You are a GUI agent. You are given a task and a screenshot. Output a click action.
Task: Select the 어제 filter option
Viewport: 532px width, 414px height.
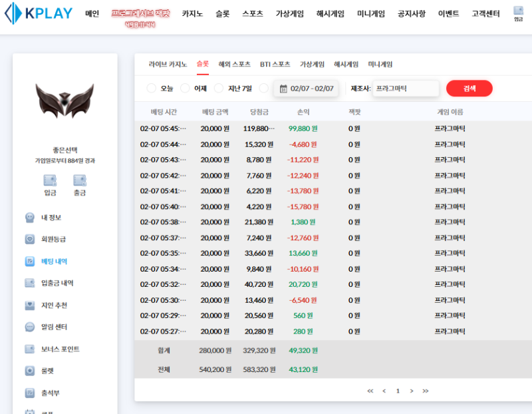pos(194,88)
